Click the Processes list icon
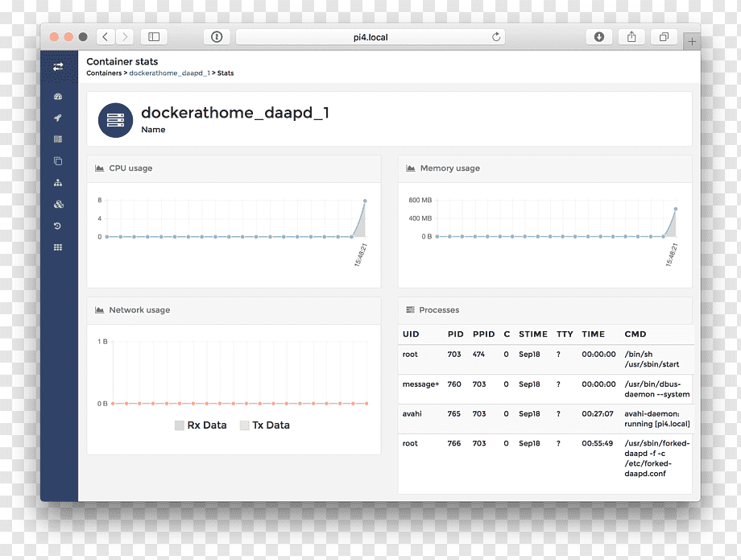This screenshot has height=560, width=741. 410,310
